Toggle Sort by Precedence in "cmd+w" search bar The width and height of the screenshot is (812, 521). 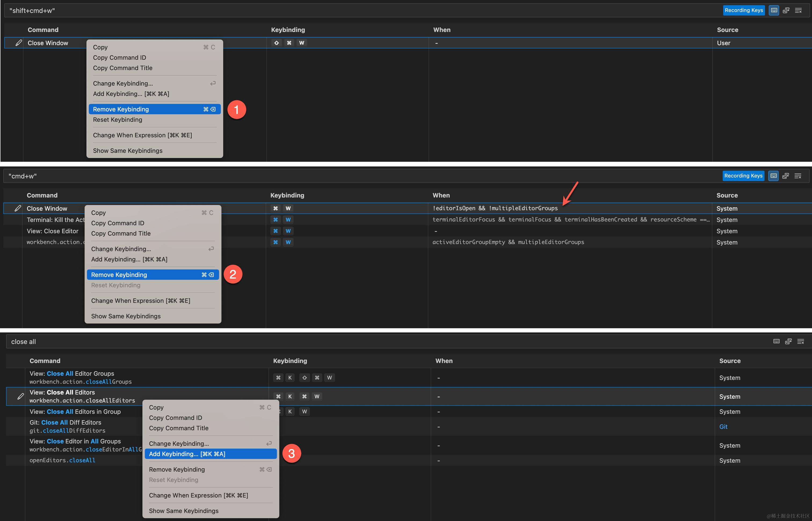786,176
